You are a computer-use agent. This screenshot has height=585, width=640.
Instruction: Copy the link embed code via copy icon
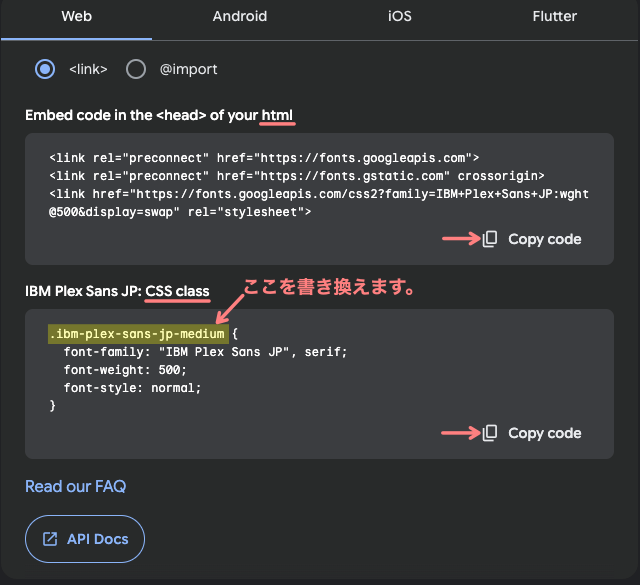[x=490, y=239]
